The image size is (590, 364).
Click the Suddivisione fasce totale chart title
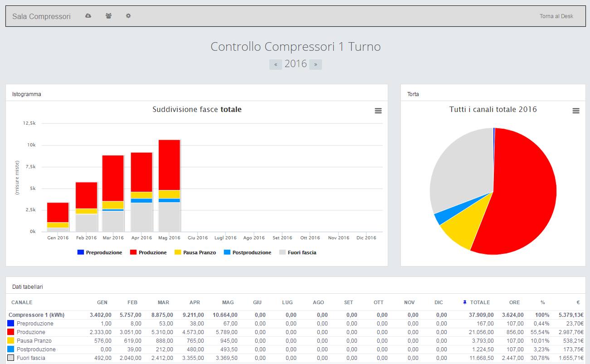tap(197, 109)
